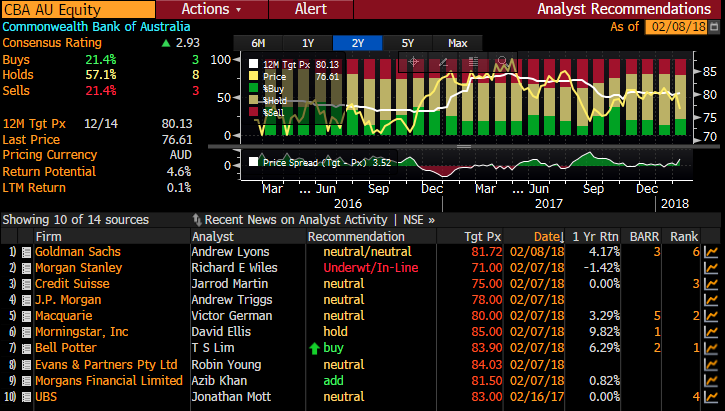The width and height of the screenshot is (725, 411).
Task: Click the CBA AU Equity ticker field
Action: [x=78, y=9]
